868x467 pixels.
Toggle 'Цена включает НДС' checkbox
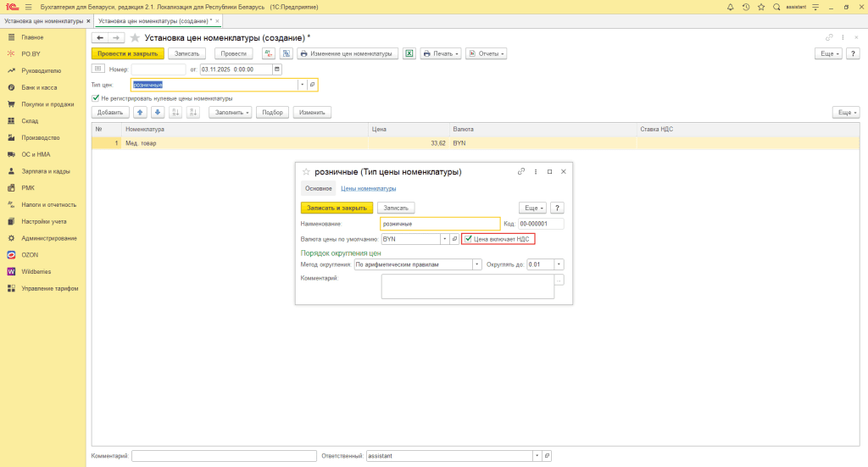tap(468, 239)
